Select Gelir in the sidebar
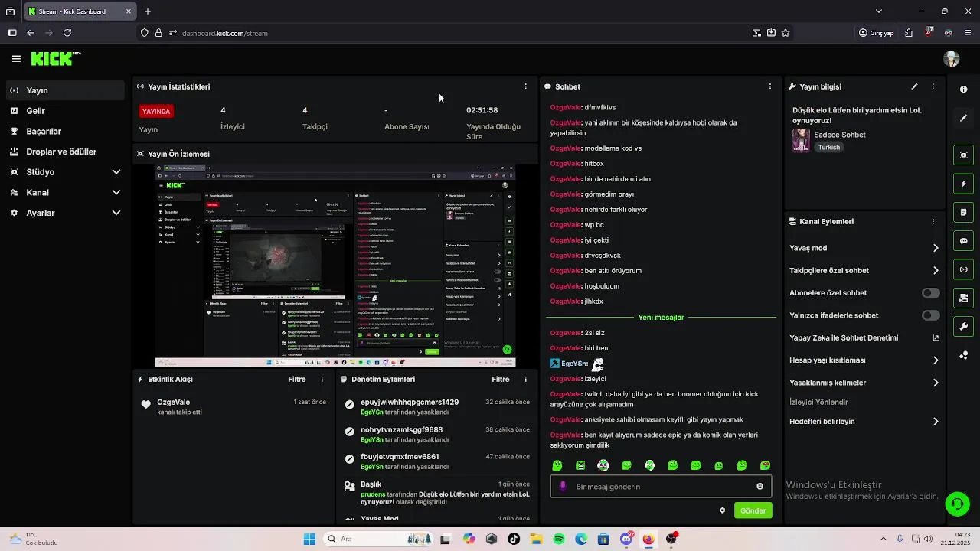Screen dimensions: 980x551 click(x=65, y=111)
